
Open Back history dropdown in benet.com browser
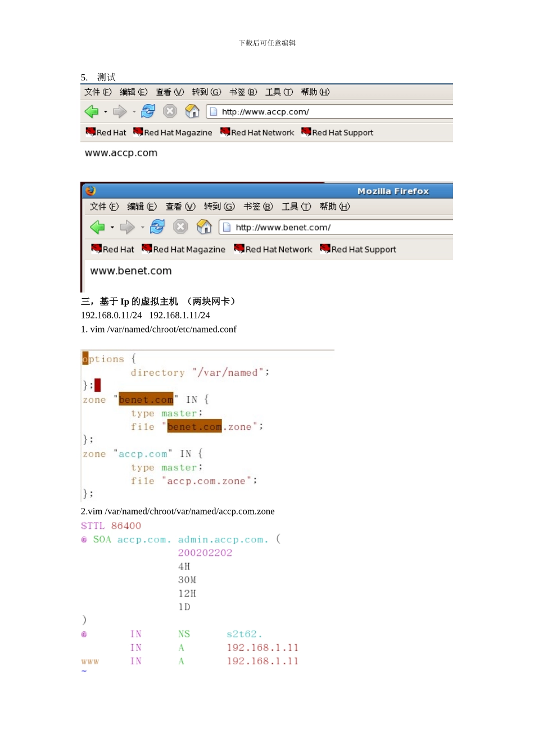click(112, 227)
